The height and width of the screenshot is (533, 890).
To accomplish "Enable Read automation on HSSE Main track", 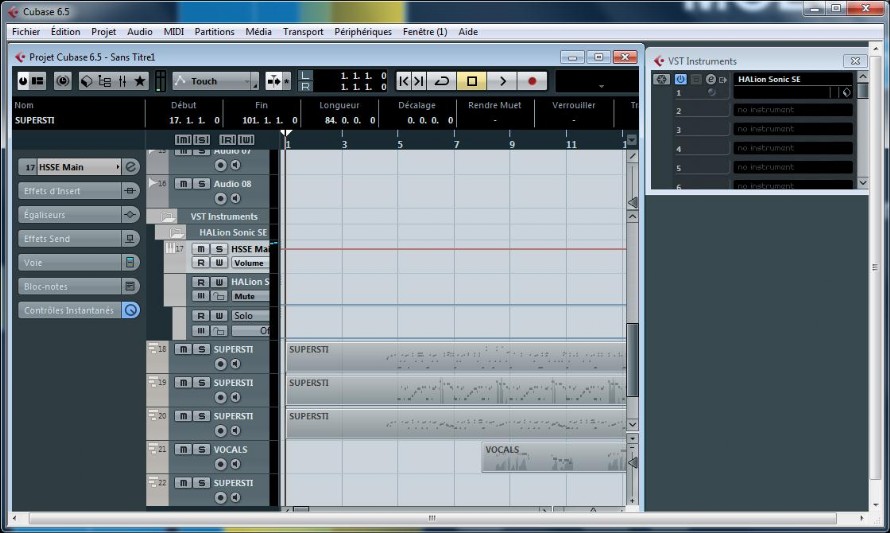I will pyautogui.click(x=201, y=263).
